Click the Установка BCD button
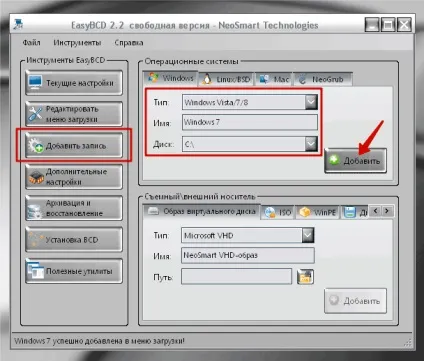The height and width of the screenshot is (361, 424). (x=74, y=239)
